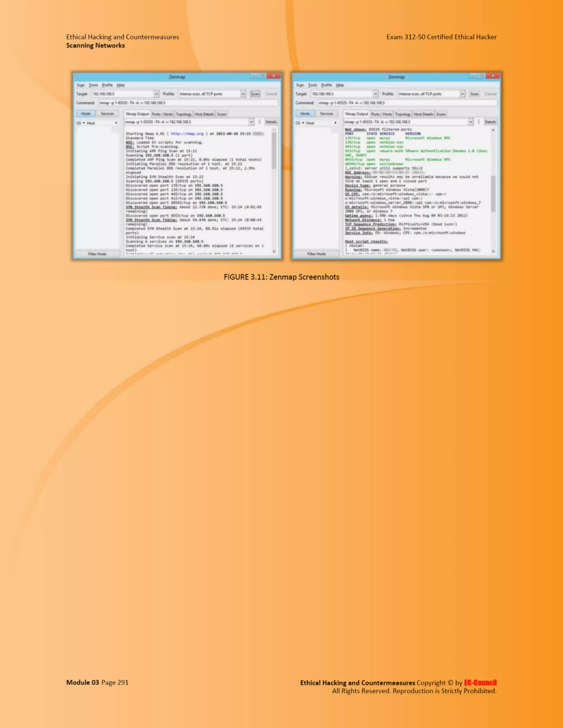
Task: Click the Details button in left window
Action: click(x=271, y=122)
